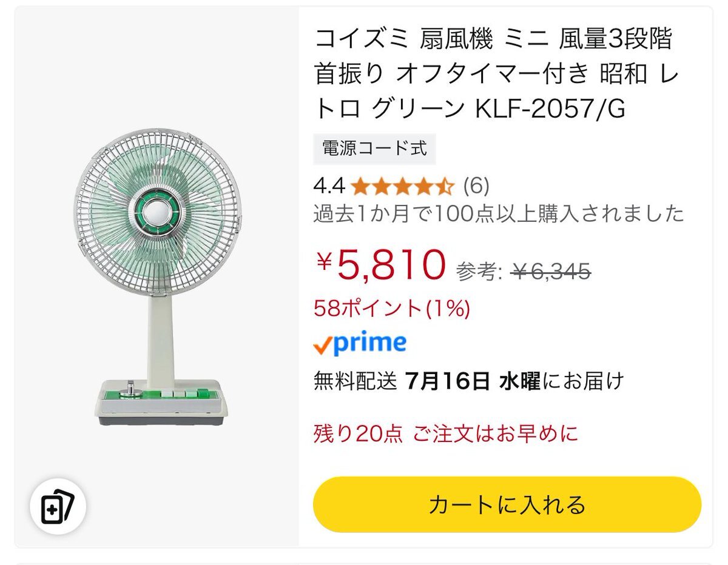
Task: Click the 58ポイント(1%) points text
Action: [x=392, y=309]
